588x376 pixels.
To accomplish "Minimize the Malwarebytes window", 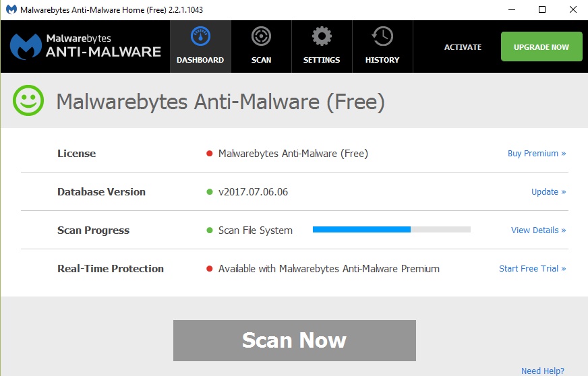I will click(512, 9).
